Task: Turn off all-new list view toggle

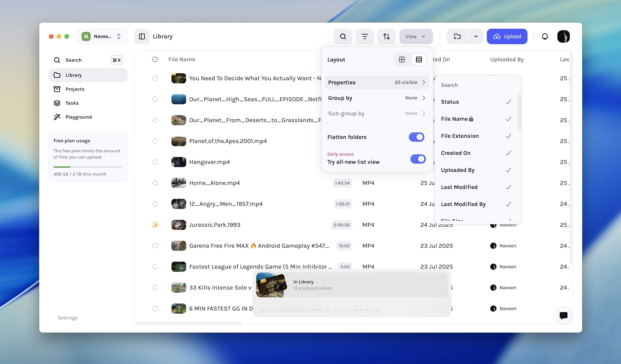Action: pos(418,159)
